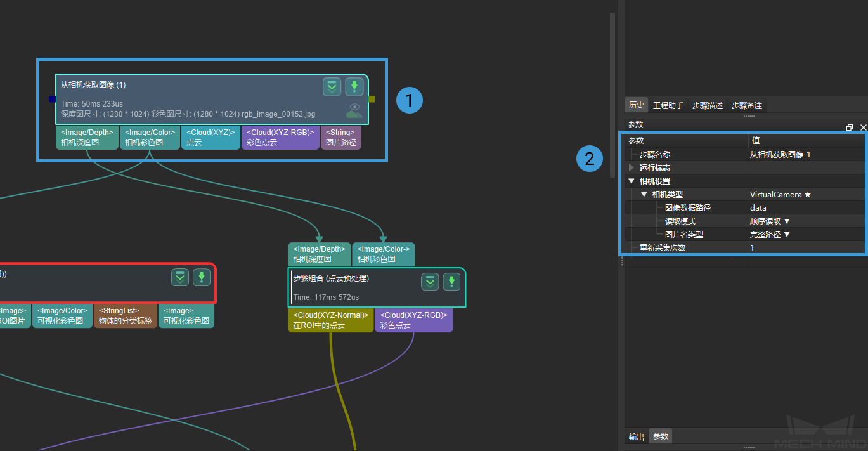Click the 彩色点云 Cloud(XYZ-RGB) output port of camera step
This screenshot has height=451, width=868.
tap(280, 138)
